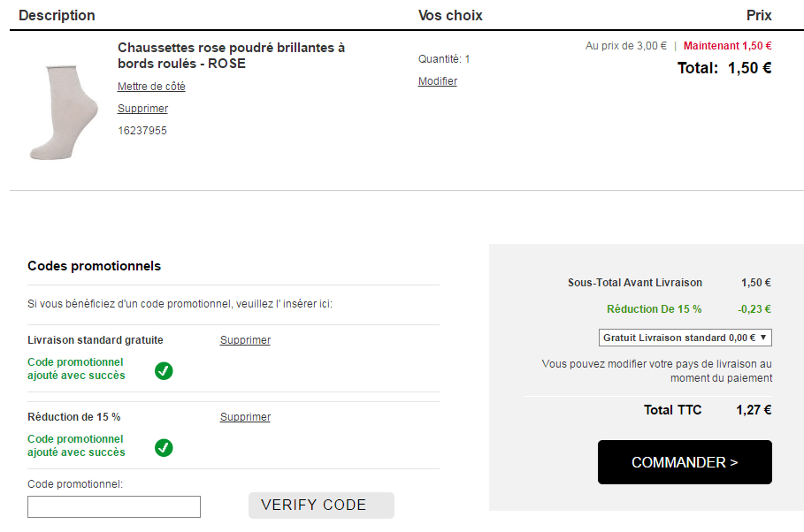Remove the socks via Supprimer under product
804x532 pixels.
click(x=142, y=109)
